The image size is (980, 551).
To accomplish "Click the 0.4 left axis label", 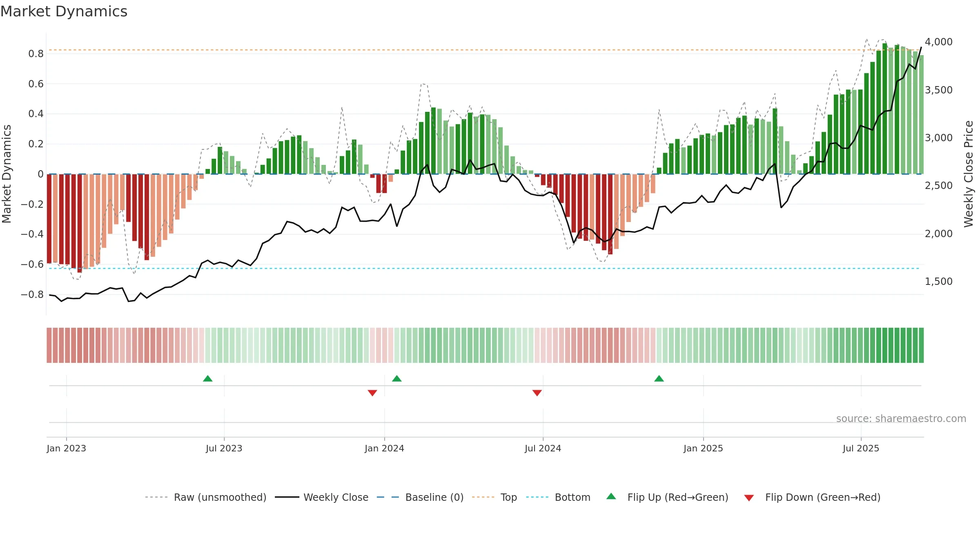I will pyautogui.click(x=36, y=113).
